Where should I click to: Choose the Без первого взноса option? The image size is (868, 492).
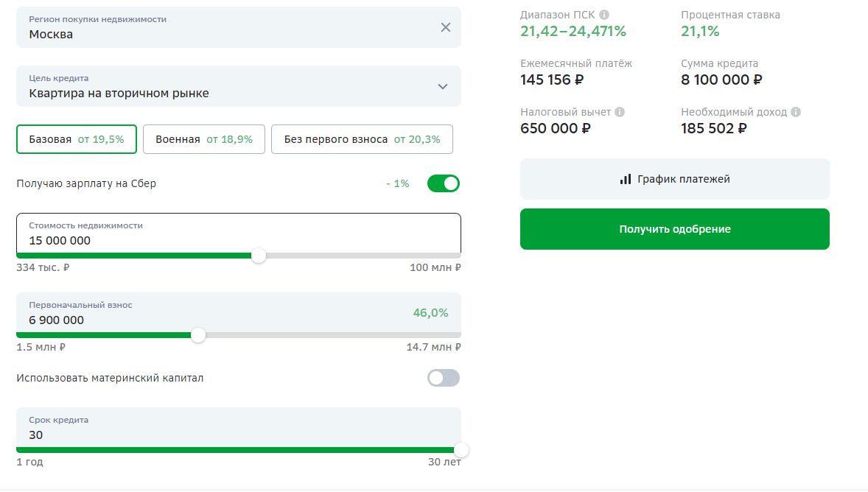coord(362,139)
